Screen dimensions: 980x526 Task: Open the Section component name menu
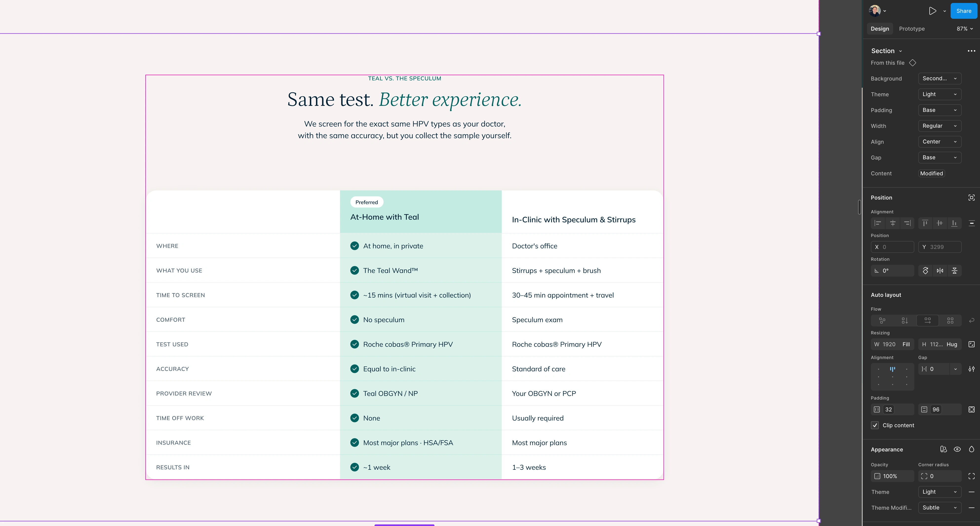[x=886, y=51]
